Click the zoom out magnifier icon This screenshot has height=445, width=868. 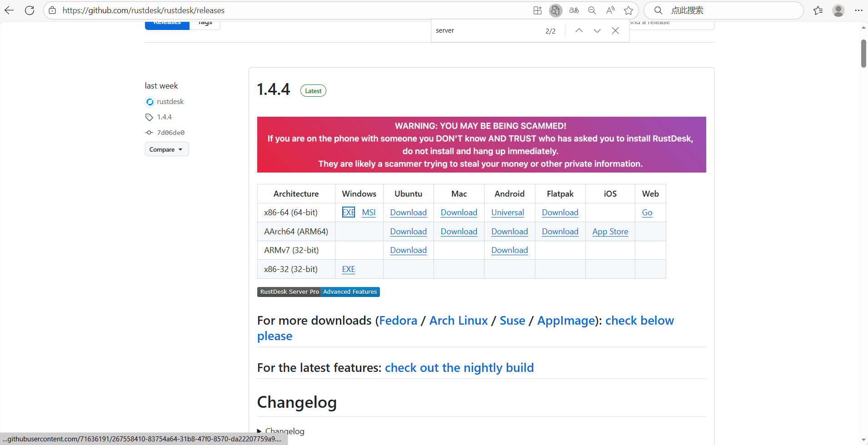(592, 10)
